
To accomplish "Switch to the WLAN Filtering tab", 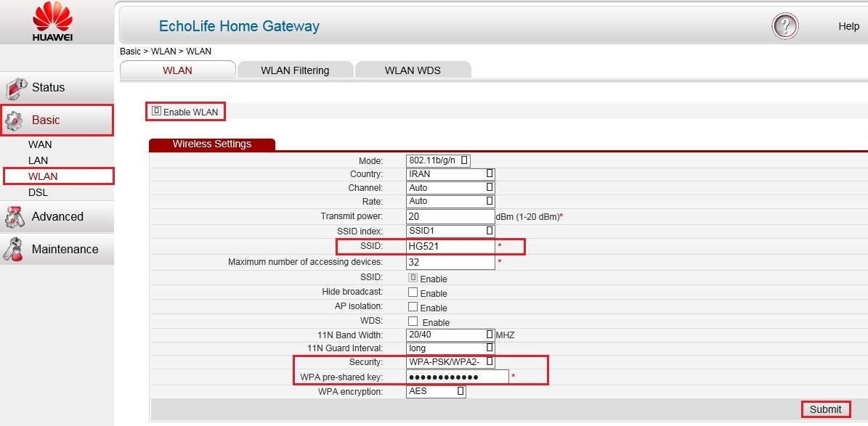I will 295,70.
